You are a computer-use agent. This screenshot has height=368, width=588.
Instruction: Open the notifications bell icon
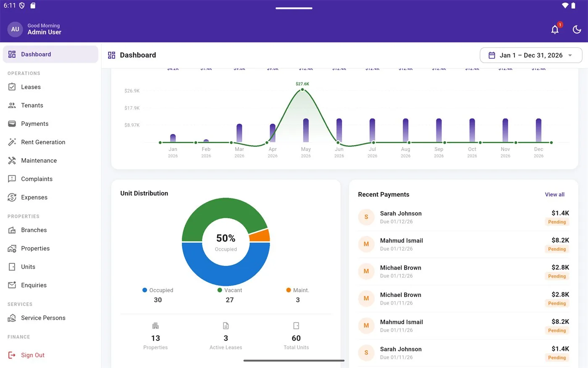click(555, 29)
